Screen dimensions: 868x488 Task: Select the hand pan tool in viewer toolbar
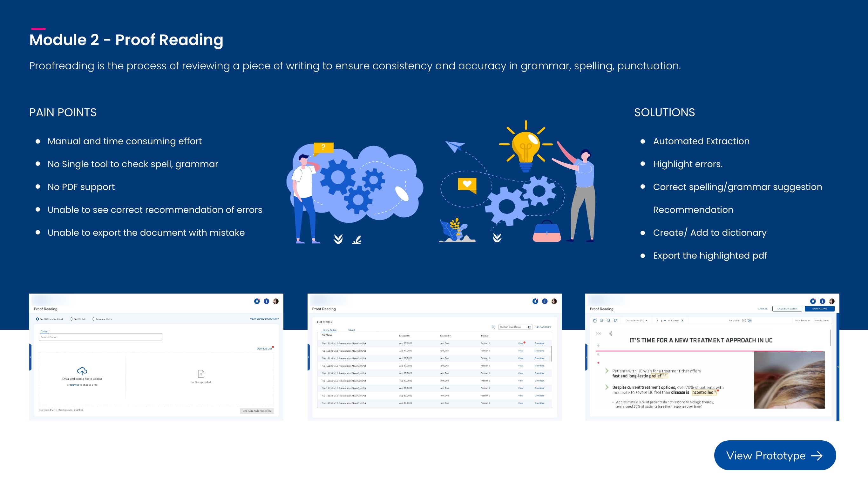click(x=595, y=321)
